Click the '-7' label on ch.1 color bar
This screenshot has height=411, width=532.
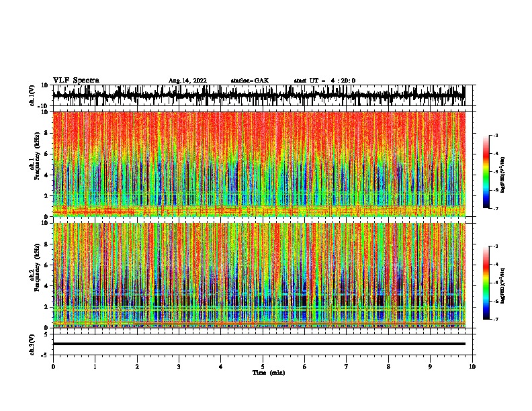coord(495,208)
